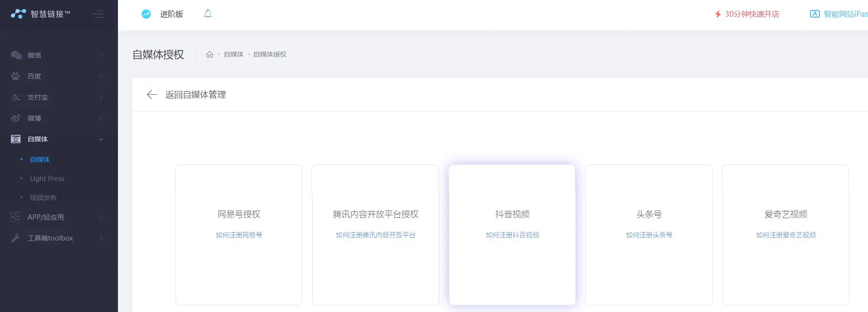This screenshot has width=868, height=312.
Task: Open the Light Press submenu item
Action: point(47,179)
